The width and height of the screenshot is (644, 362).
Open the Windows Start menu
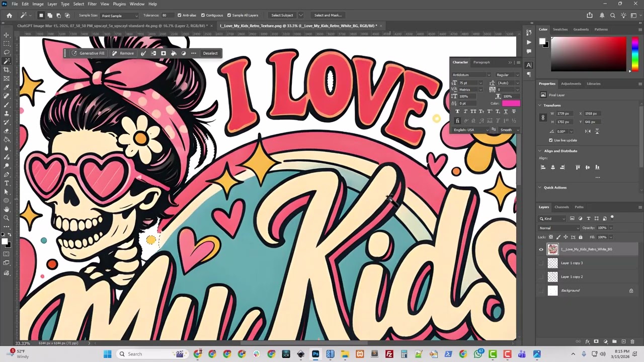click(107, 354)
